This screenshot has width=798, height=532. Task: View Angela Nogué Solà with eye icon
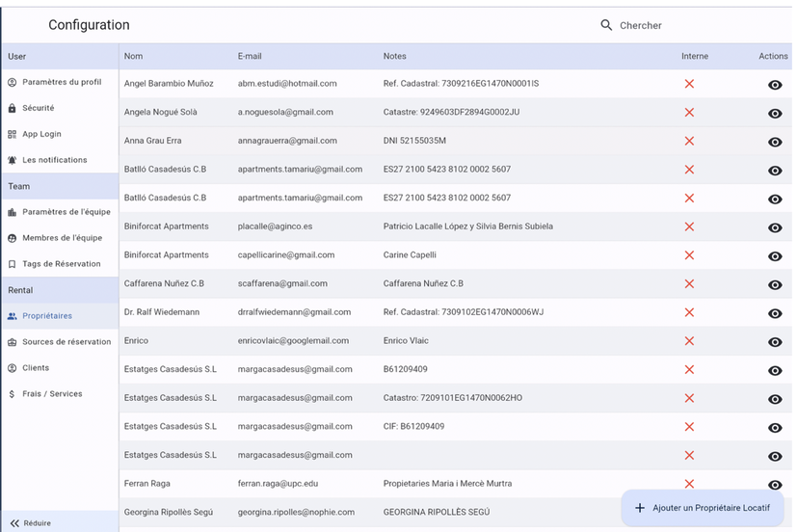point(775,114)
